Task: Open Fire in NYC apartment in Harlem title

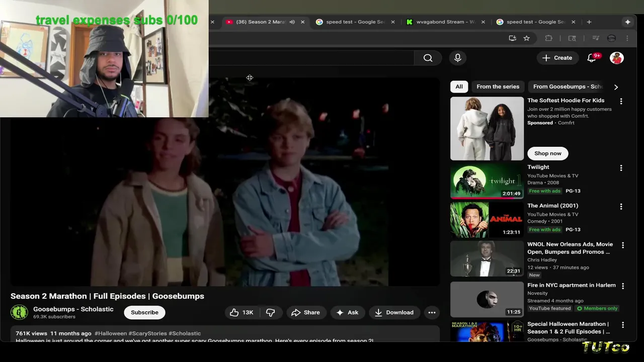Action: [571, 285]
